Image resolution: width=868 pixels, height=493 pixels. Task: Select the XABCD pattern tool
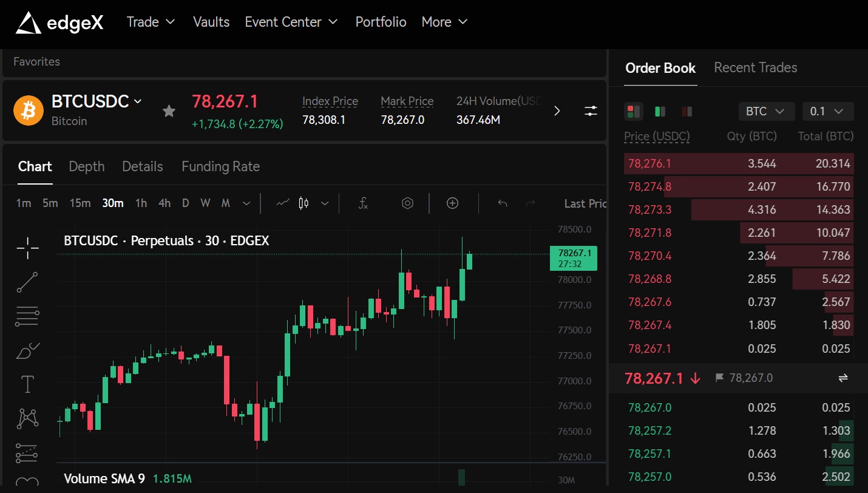(x=27, y=418)
